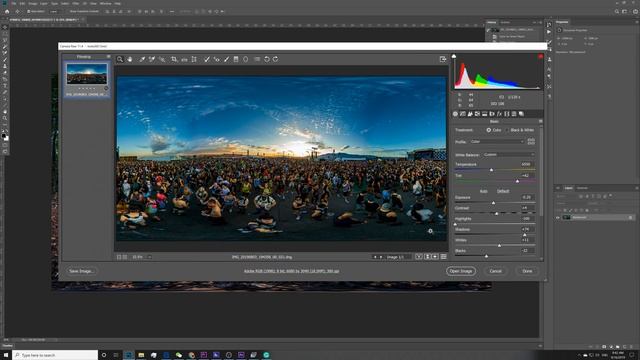Select the filmstrip image thumbnail
Viewport: 640px width, 360px height.
[x=87, y=74]
